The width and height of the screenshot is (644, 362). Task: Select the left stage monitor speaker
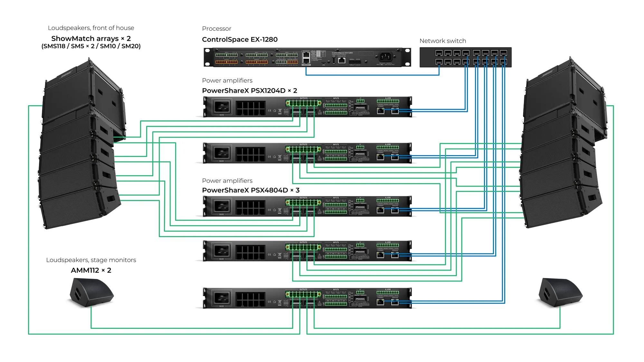click(91, 292)
